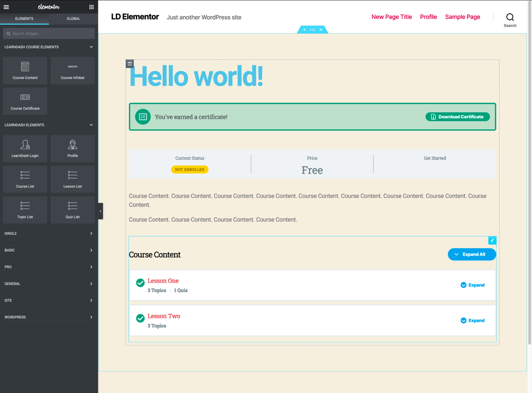Open the Lesson One link
Image resolution: width=532 pixels, height=393 pixels.
[163, 281]
